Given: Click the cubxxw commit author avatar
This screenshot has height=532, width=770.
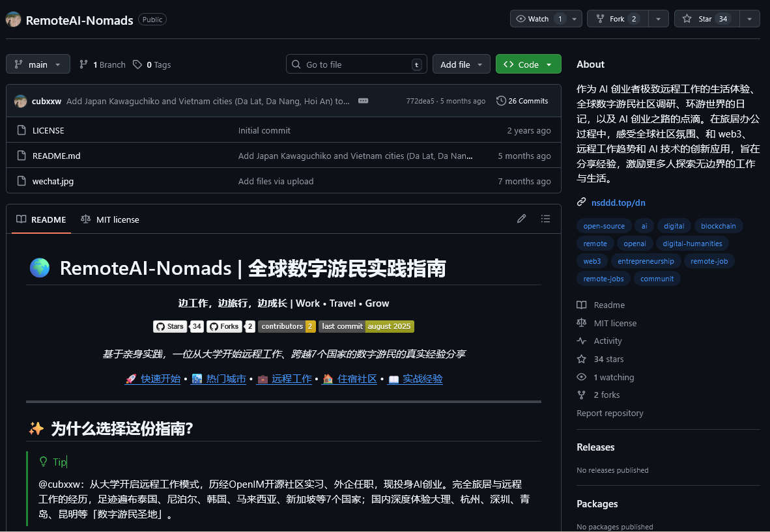Looking at the screenshot, I should coord(21,101).
